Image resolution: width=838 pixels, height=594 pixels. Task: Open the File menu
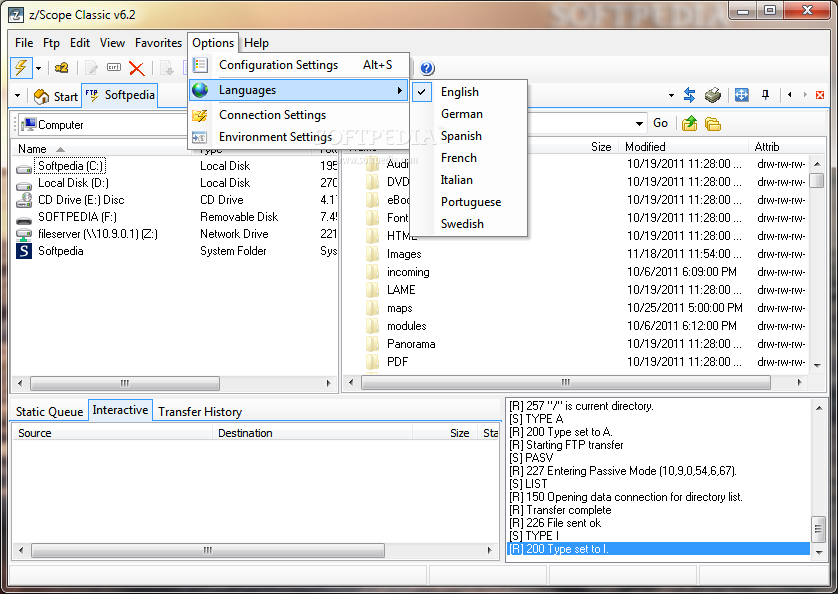(24, 43)
